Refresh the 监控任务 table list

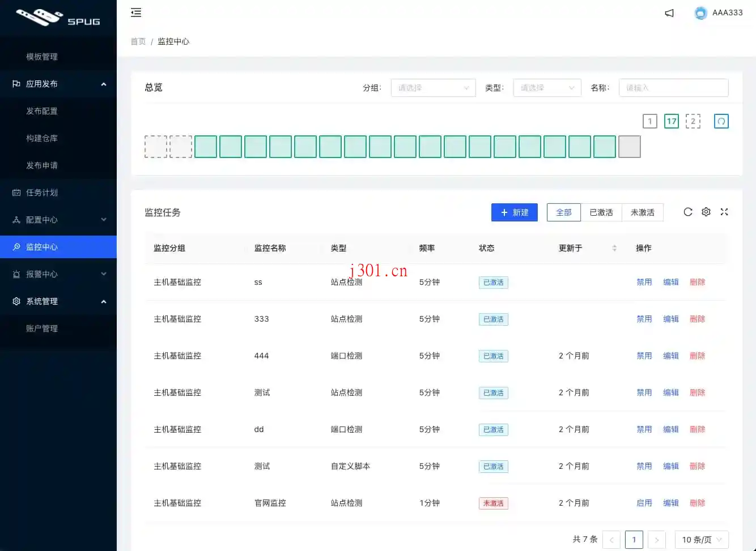687,212
